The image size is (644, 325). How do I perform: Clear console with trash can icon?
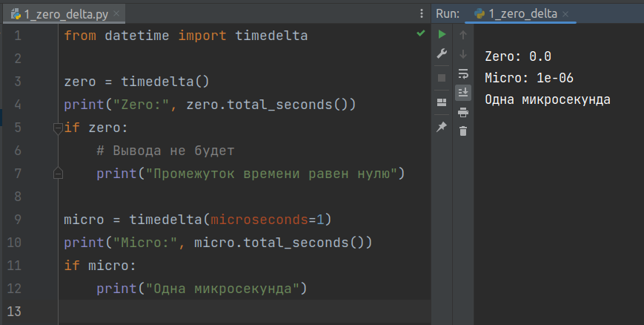(x=463, y=131)
